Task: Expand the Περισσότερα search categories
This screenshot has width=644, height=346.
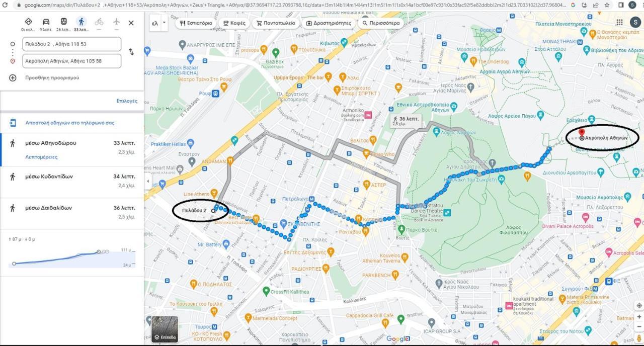Action: pyautogui.click(x=381, y=23)
